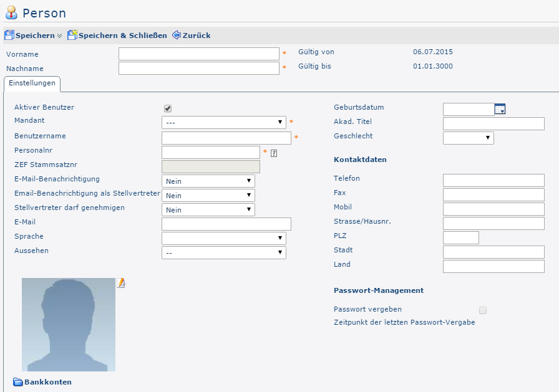Enable the Passwort vergeben checkbox
Image resolution: width=559 pixels, height=392 pixels.
pos(483,310)
